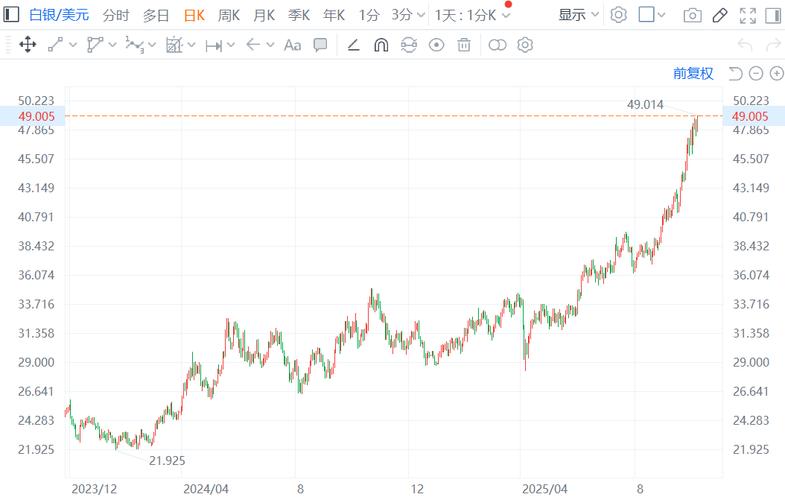785x500 pixels.
Task: Click the text annotation Aa tool
Action: pos(292,45)
